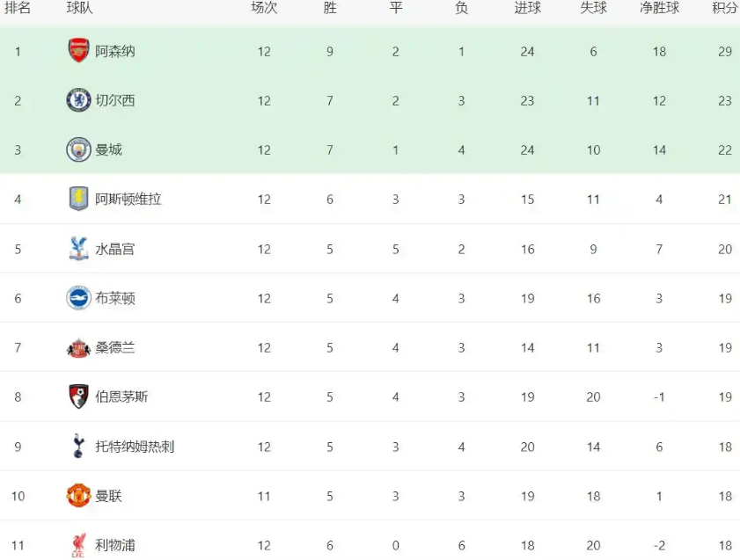Click the 积分 column header
740x560 pixels.
pos(724,8)
